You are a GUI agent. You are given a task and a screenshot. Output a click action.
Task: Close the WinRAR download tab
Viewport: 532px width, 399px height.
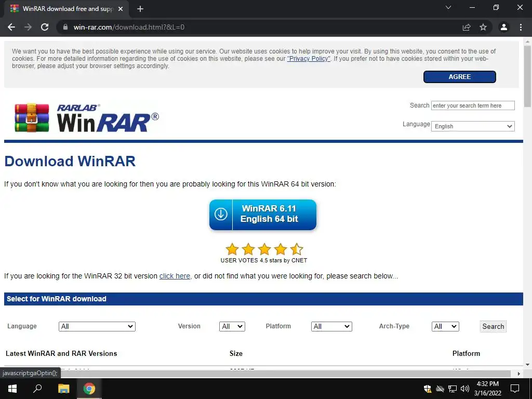pos(121,9)
